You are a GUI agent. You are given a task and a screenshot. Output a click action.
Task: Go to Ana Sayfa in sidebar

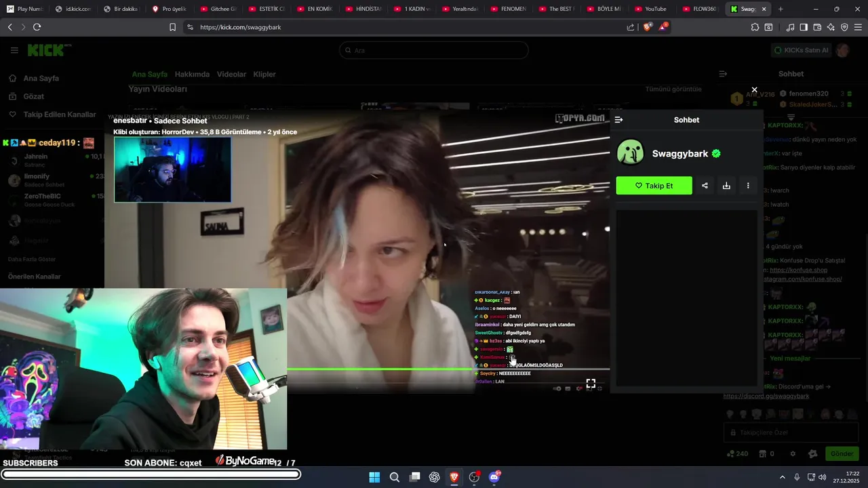coord(41,79)
